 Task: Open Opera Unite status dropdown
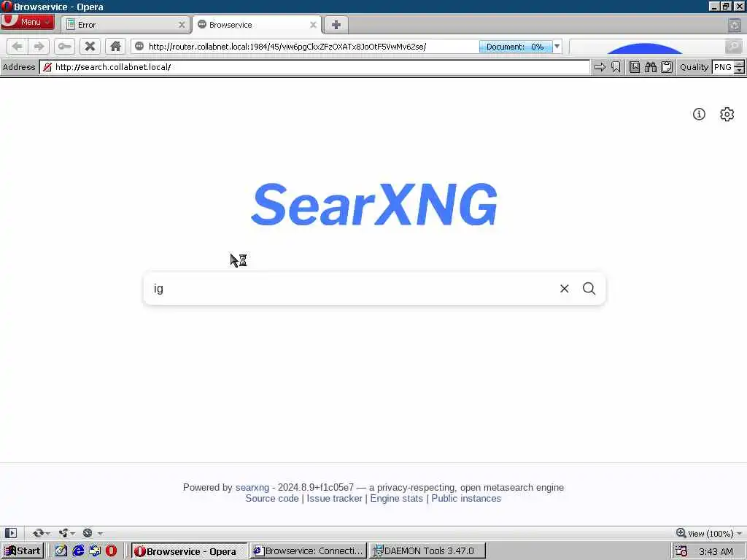[66, 533]
